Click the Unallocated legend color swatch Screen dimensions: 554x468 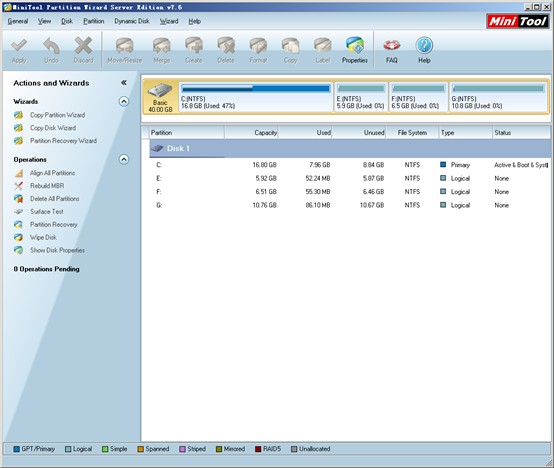click(294, 449)
